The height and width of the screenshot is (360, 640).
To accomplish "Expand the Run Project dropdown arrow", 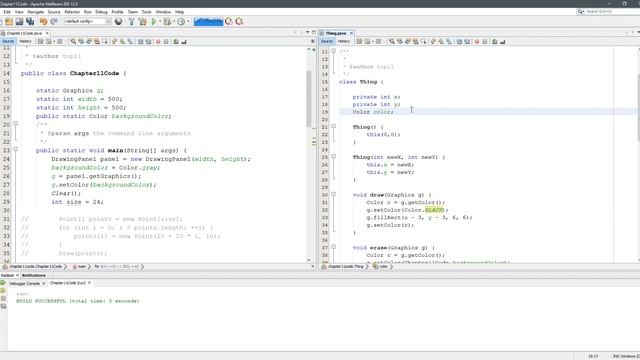I will (160, 22).
